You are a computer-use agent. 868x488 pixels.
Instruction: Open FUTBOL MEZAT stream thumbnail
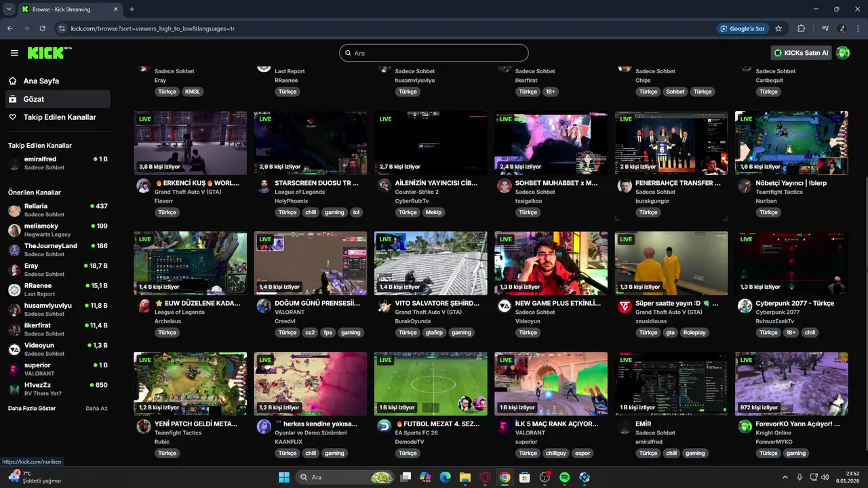tap(431, 384)
